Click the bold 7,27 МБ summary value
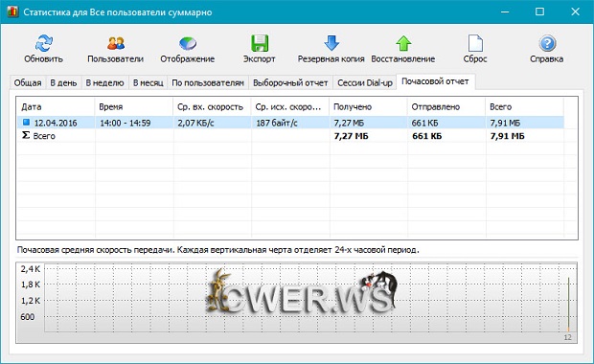 click(352, 136)
